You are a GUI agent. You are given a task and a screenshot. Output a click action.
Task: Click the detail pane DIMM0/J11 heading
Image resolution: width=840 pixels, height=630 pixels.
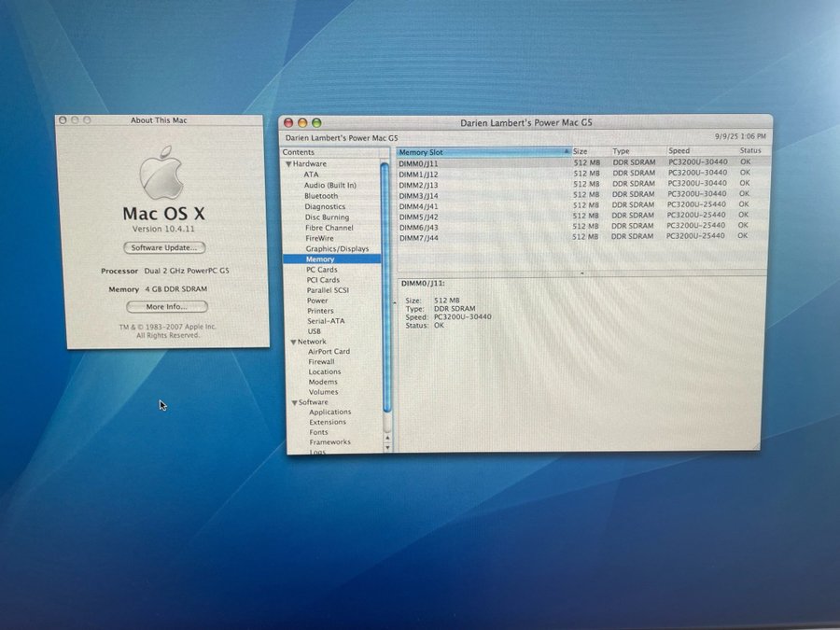click(x=423, y=284)
